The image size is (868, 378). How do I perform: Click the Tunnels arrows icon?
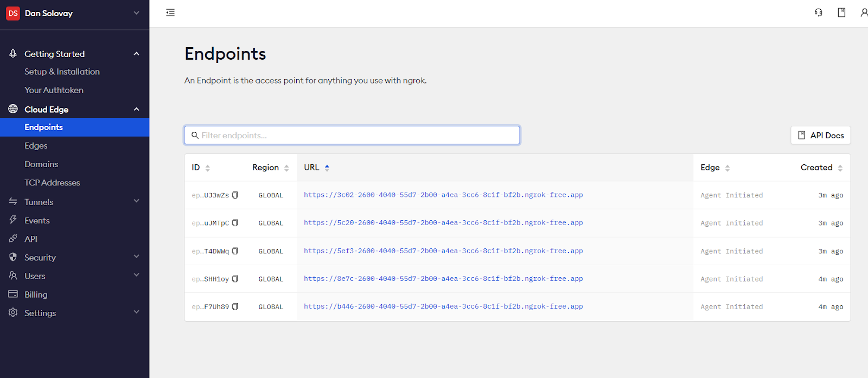click(13, 202)
